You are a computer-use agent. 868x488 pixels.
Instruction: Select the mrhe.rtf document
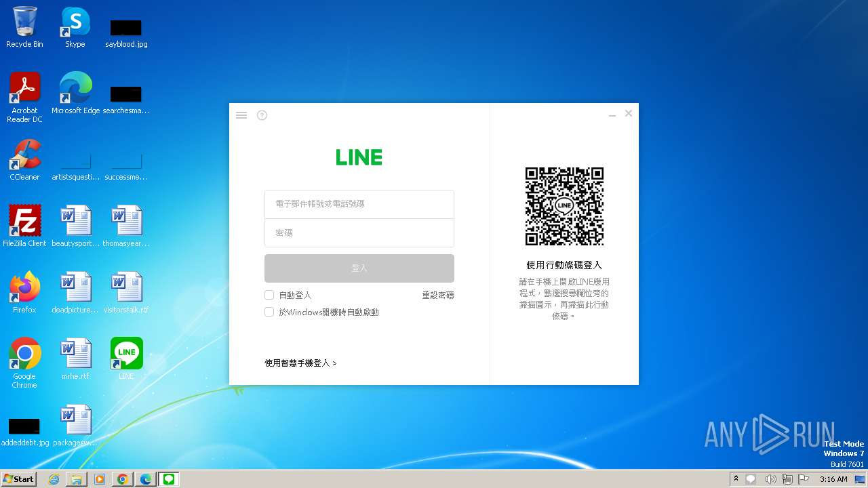pos(75,359)
